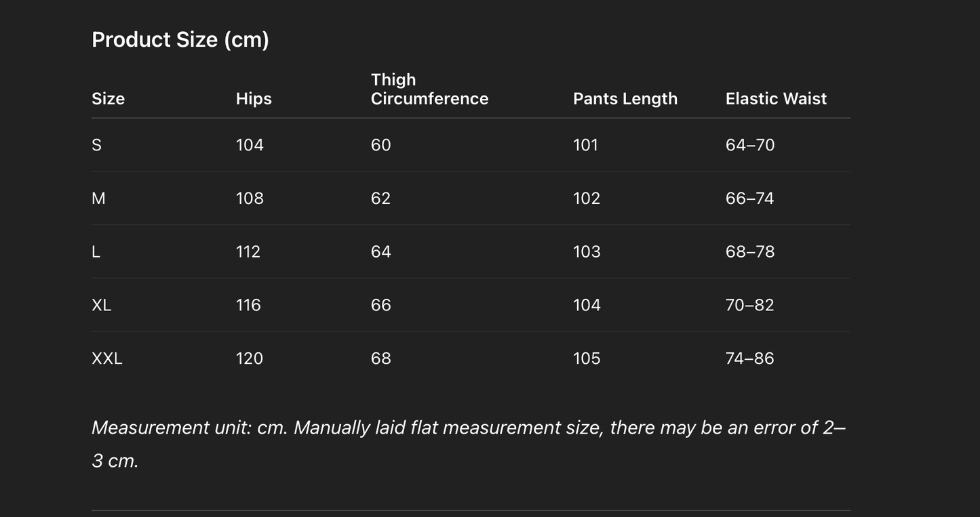Image resolution: width=980 pixels, height=517 pixels.
Task: Click elastic waist value 64–70
Action: (x=749, y=145)
